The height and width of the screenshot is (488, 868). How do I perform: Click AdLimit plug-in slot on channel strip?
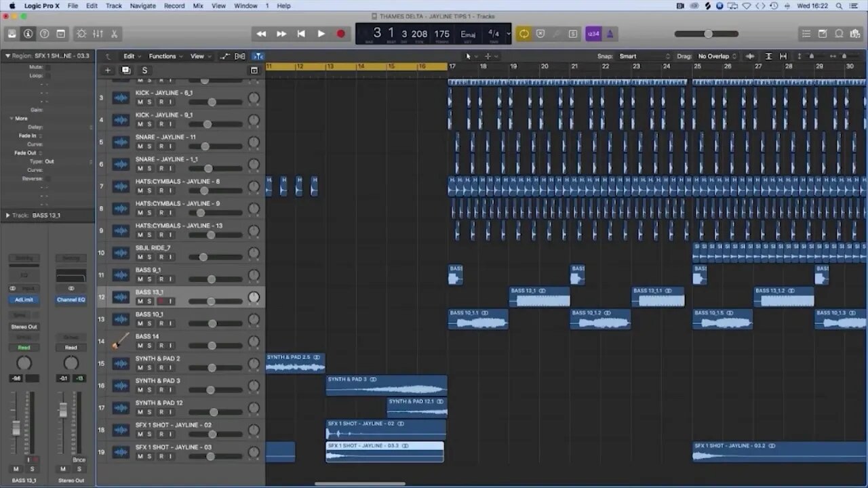pyautogui.click(x=24, y=300)
